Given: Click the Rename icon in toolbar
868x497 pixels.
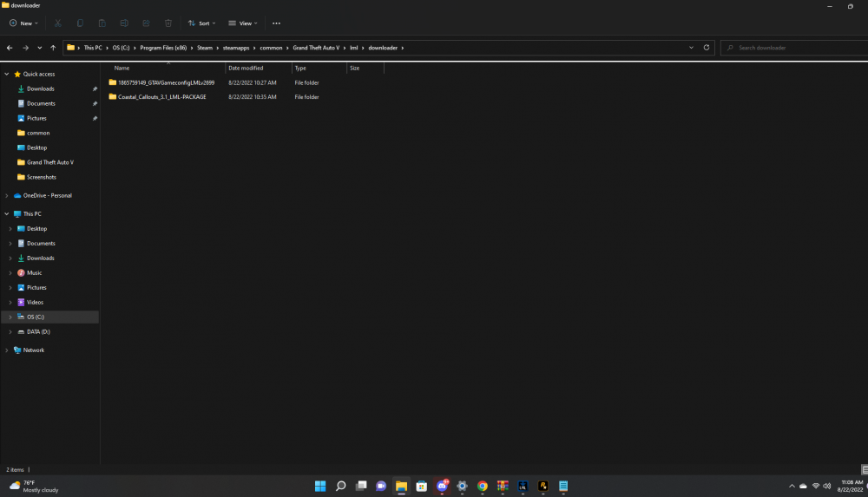Looking at the screenshot, I should [124, 23].
